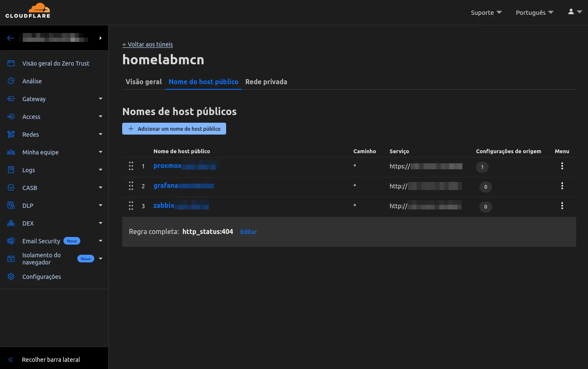Image resolution: width=588 pixels, height=369 pixels.
Task: Open the grafana hostname link
Action: click(183, 186)
